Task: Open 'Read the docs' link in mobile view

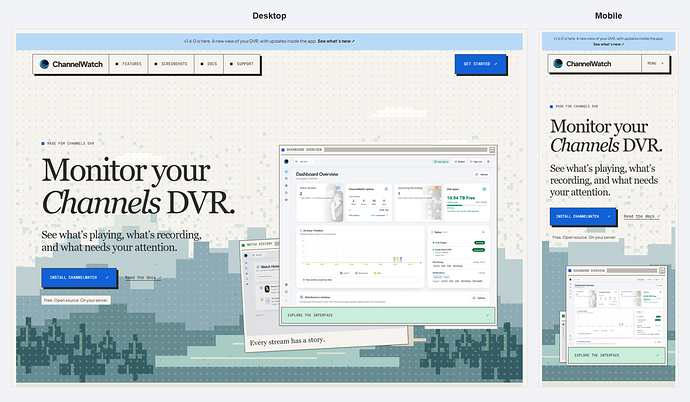Action: 642,216
